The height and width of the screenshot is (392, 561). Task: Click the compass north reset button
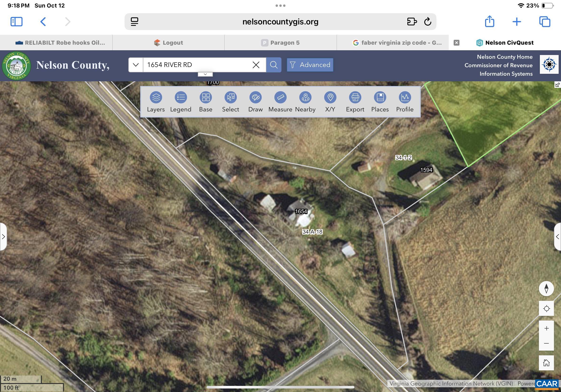[546, 289]
